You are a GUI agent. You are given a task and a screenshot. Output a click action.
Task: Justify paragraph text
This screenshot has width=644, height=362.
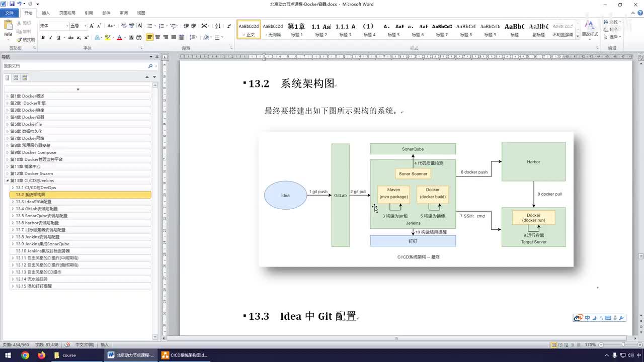(x=174, y=37)
